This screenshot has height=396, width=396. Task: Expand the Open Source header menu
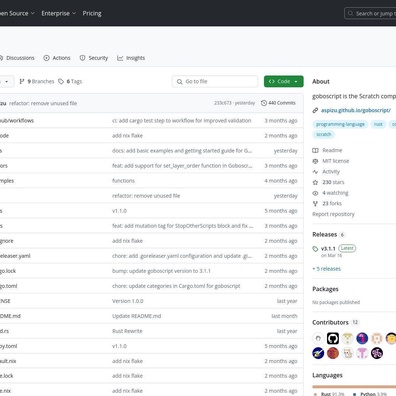[x=17, y=13]
